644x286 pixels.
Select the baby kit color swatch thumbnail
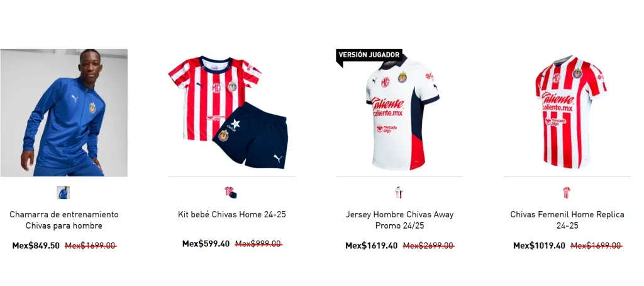(231, 192)
